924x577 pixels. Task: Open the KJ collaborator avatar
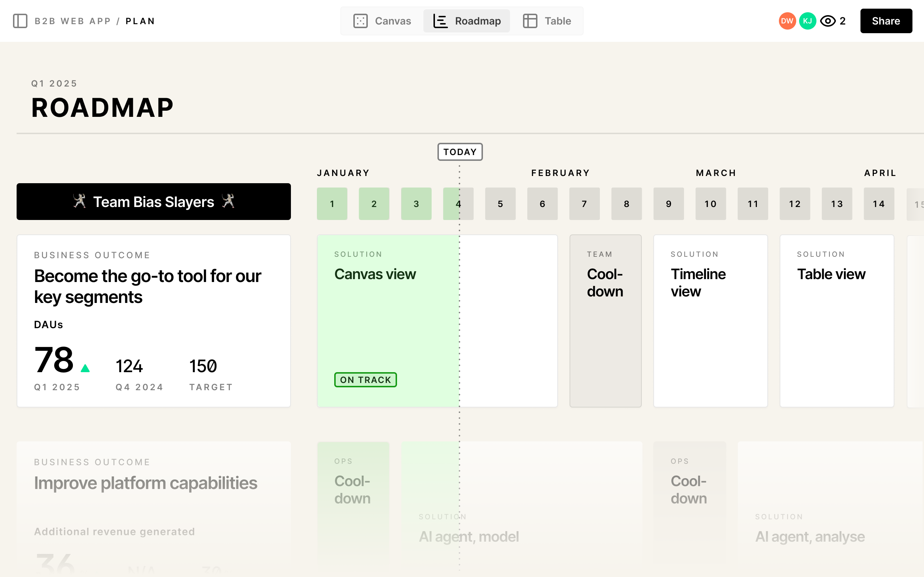coord(807,21)
